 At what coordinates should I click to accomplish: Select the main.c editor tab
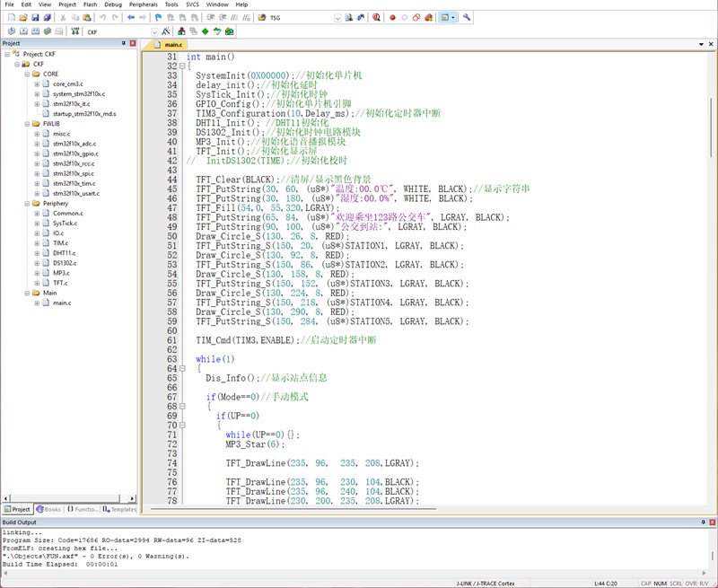[x=170, y=44]
